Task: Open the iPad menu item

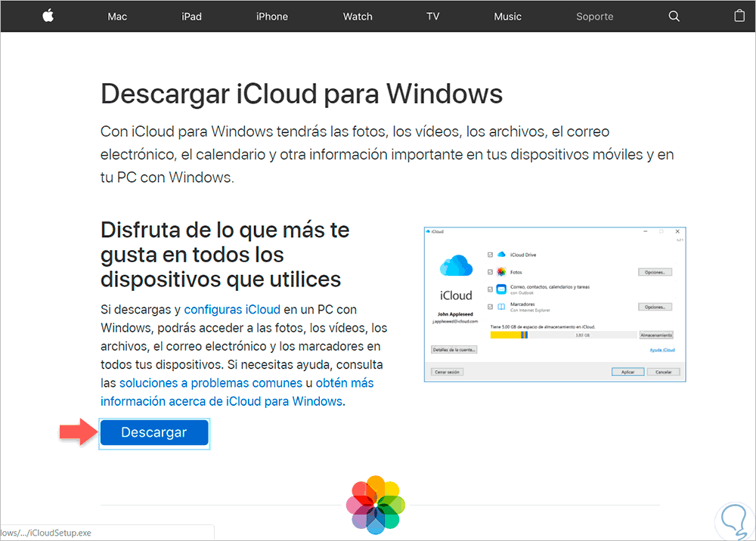Action: (191, 17)
